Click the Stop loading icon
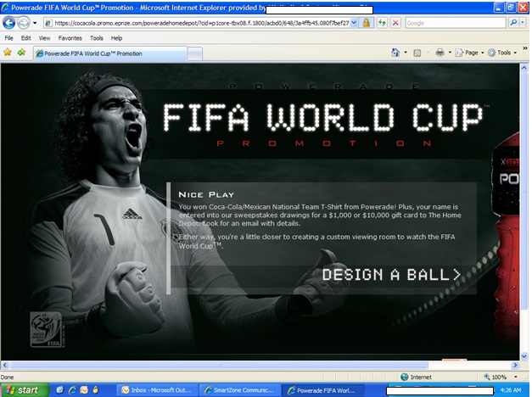Viewport: 532px width, 397px height. 395,23
